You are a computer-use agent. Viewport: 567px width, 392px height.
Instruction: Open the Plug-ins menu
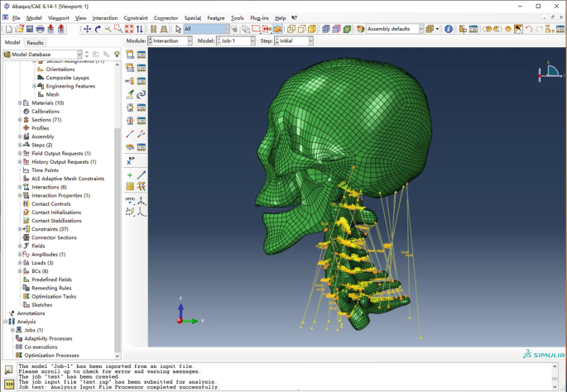click(259, 17)
